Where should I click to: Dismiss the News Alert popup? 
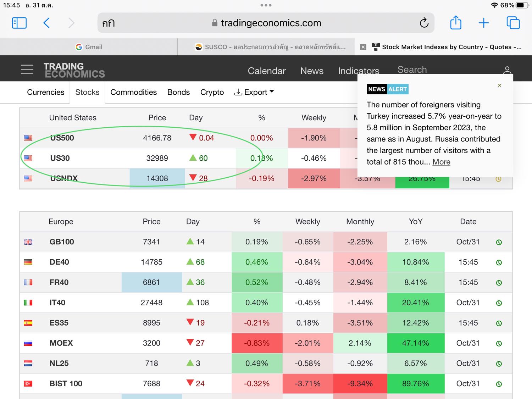(x=499, y=85)
